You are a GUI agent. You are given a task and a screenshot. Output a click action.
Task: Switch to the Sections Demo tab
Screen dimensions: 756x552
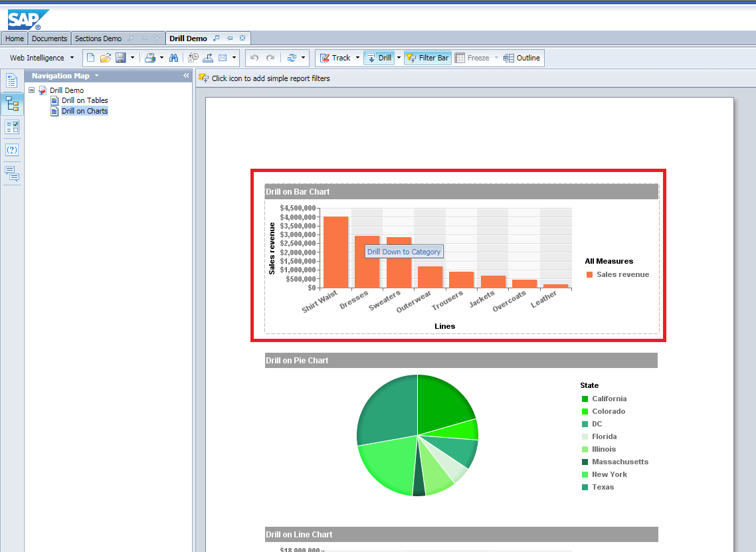tap(98, 39)
